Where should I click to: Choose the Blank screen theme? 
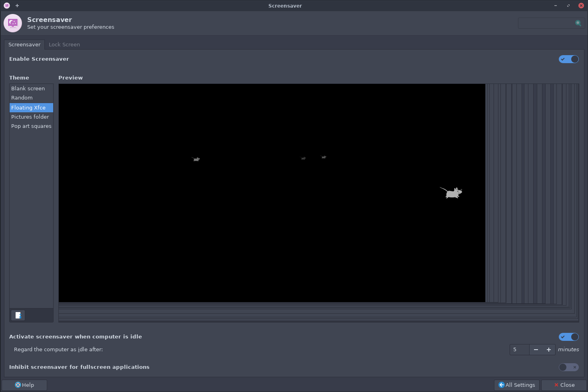(28, 89)
